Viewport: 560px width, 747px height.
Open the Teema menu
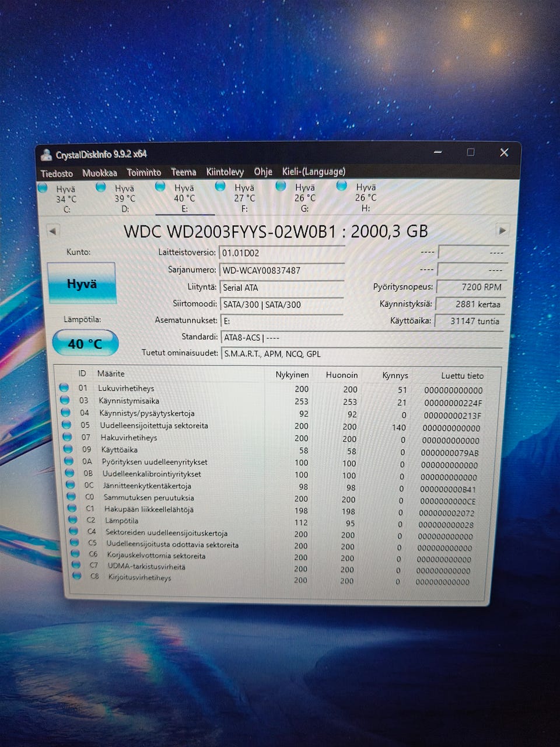(184, 172)
